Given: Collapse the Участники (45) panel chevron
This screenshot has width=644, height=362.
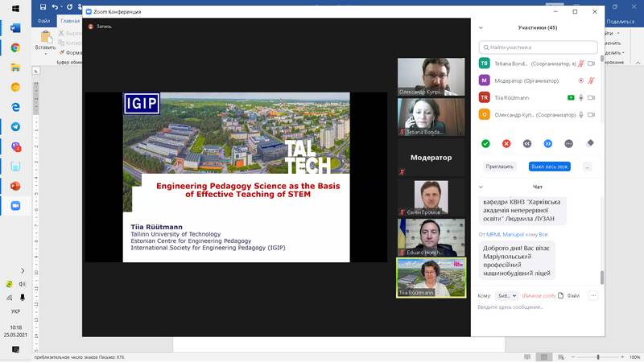Looking at the screenshot, I should tap(481, 28).
